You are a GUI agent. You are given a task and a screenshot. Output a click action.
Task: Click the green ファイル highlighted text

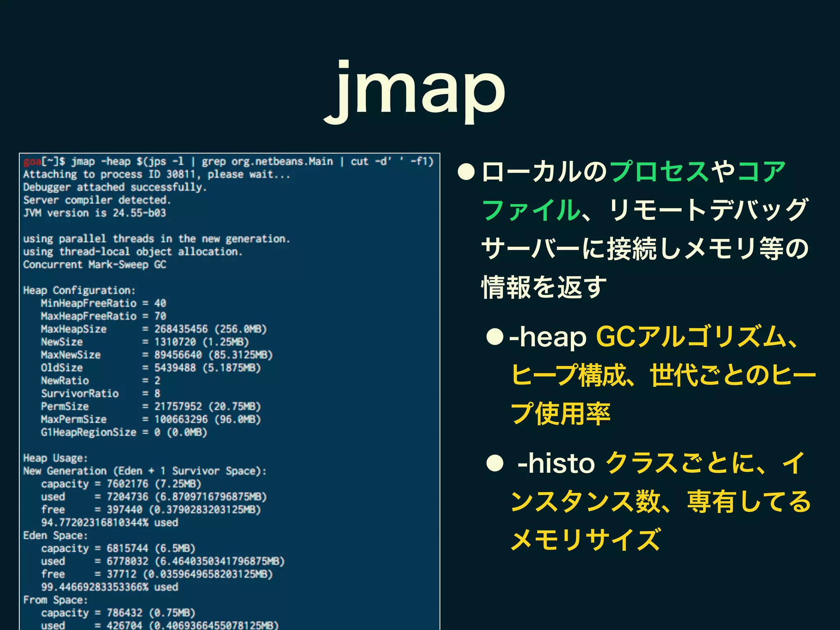coord(531,210)
